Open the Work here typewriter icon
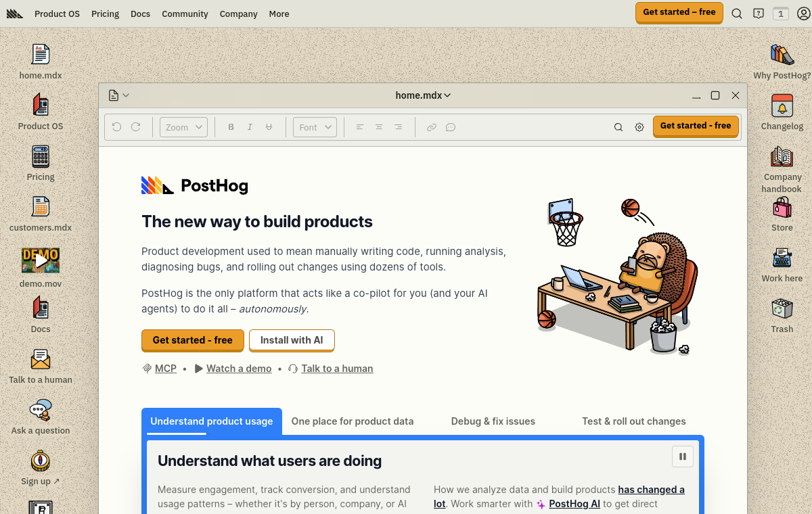 (x=782, y=258)
